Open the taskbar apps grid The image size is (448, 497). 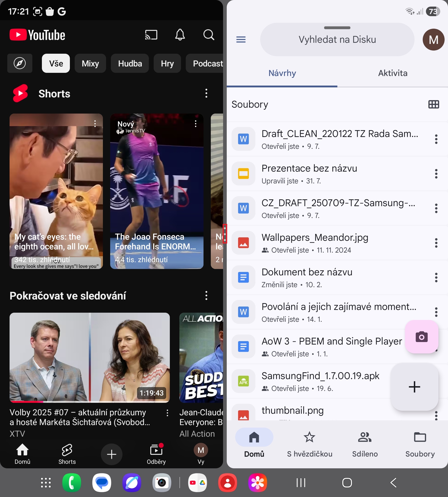coord(46,482)
